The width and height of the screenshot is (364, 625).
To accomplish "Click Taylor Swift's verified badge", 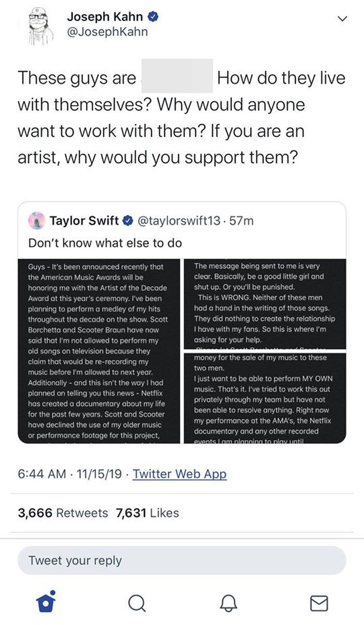I will 128,220.
